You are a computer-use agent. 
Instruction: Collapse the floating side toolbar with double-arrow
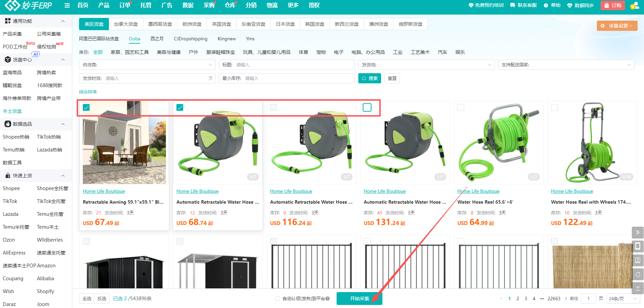click(638, 232)
